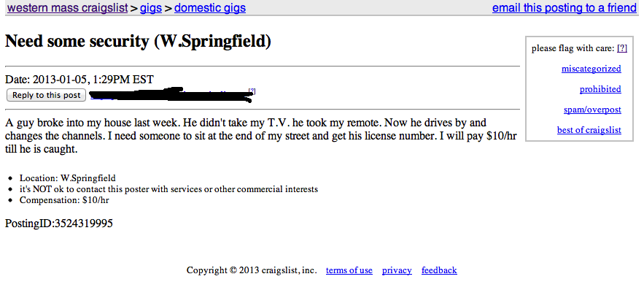Open the feedback link in footer
The width and height of the screenshot is (644, 290).
(439, 270)
